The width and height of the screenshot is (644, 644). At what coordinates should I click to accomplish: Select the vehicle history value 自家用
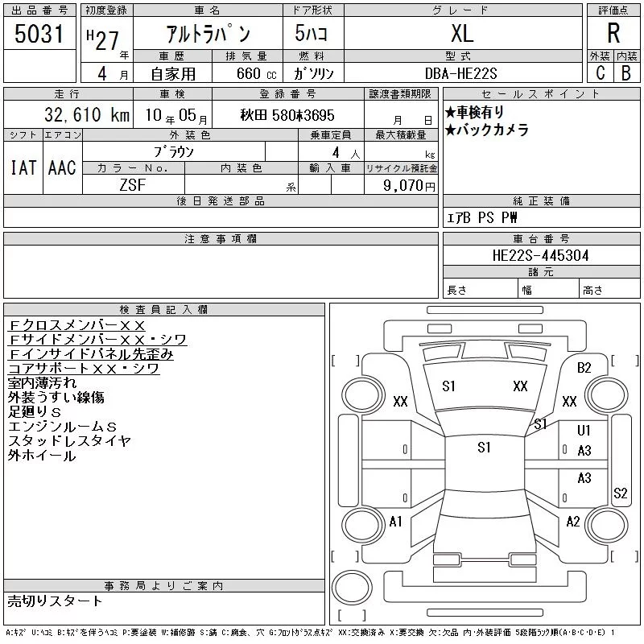[x=173, y=74]
